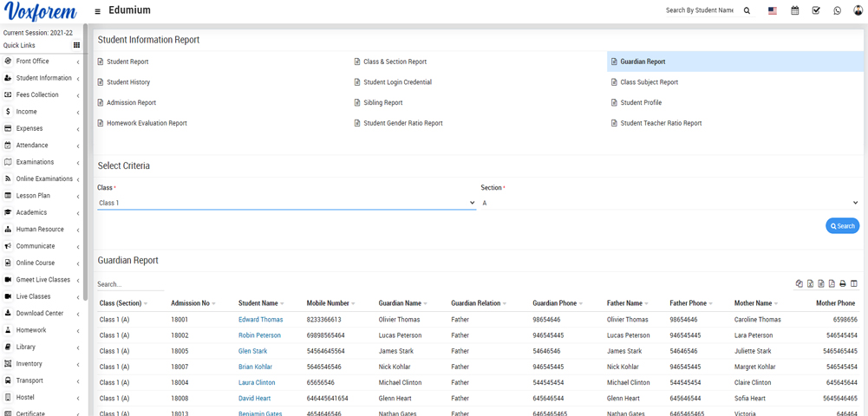This screenshot has height=416, width=868.
Task: Open the Student History report
Action: (x=128, y=82)
